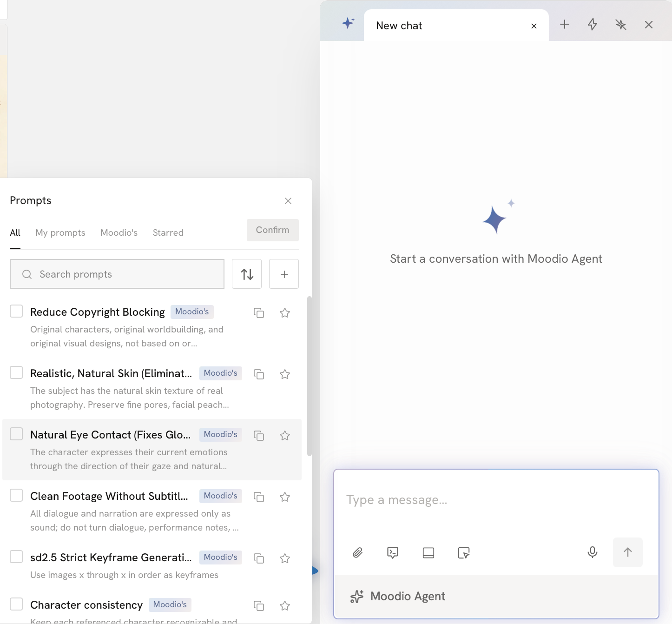Click the Search prompts field
Viewport: 672px width, 624px height.
(x=117, y=274)
